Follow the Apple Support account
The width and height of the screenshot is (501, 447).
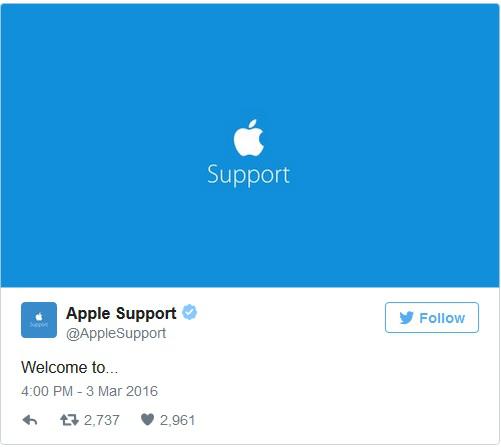click(x=432, y=318)
